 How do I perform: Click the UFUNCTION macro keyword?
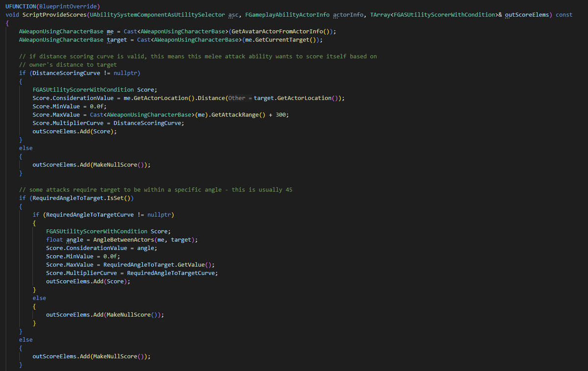pyautogui.click(x=21, y=6)
